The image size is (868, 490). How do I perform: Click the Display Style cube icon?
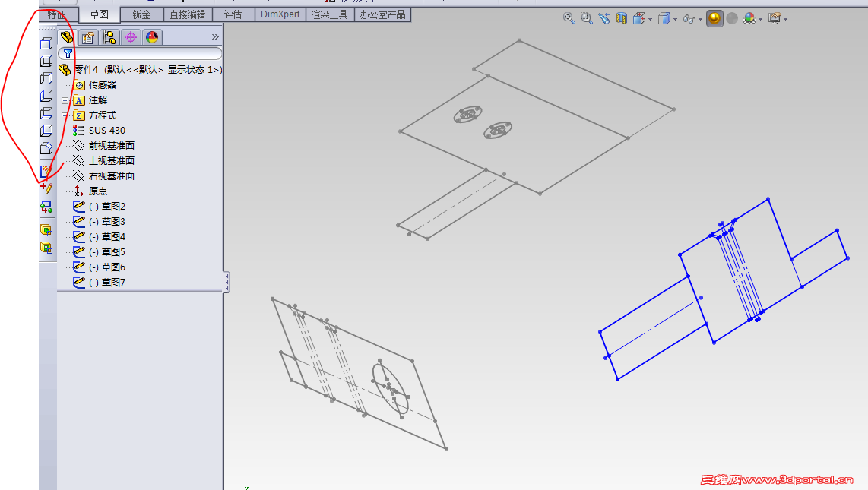click(x=664, y=18)
